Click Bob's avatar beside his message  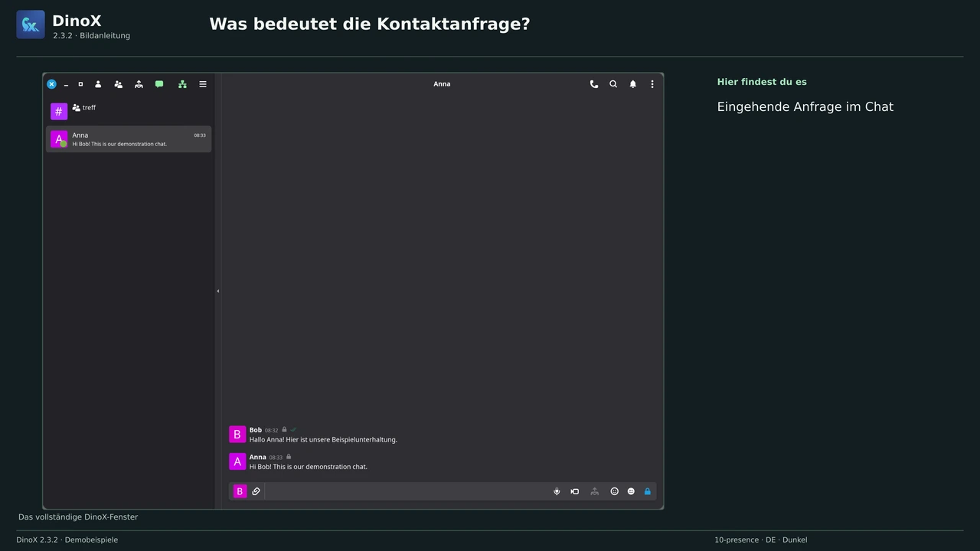[x=237, y=435]
